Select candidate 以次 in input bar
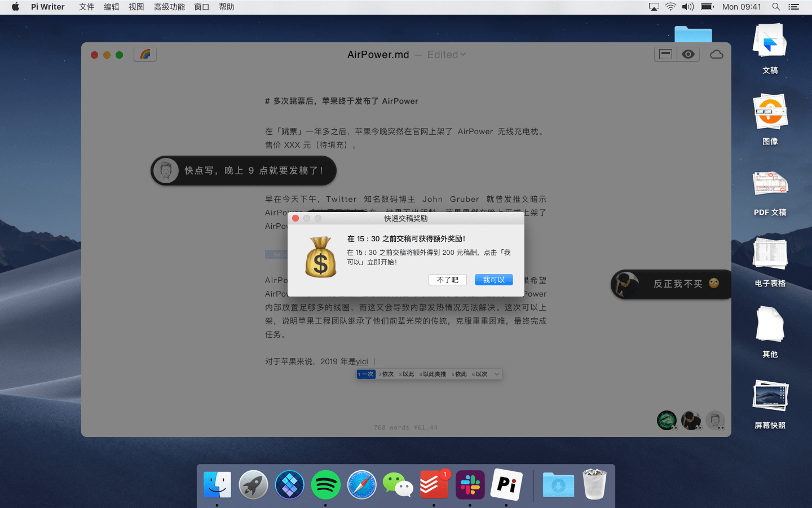This screenshot has width=812, height=508. 480,374
